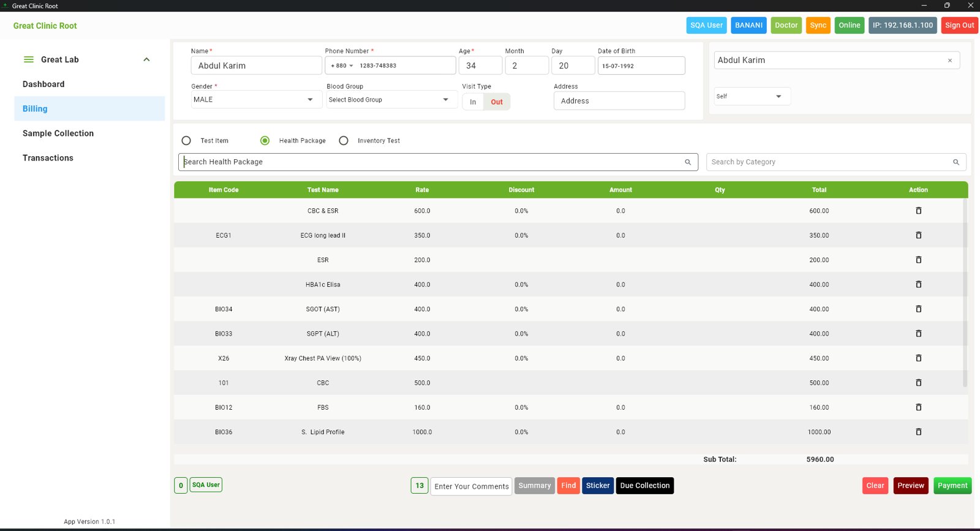Open the Blood Group dropdown
This screenshot has width=980, height=531.
tap(392, 99)
